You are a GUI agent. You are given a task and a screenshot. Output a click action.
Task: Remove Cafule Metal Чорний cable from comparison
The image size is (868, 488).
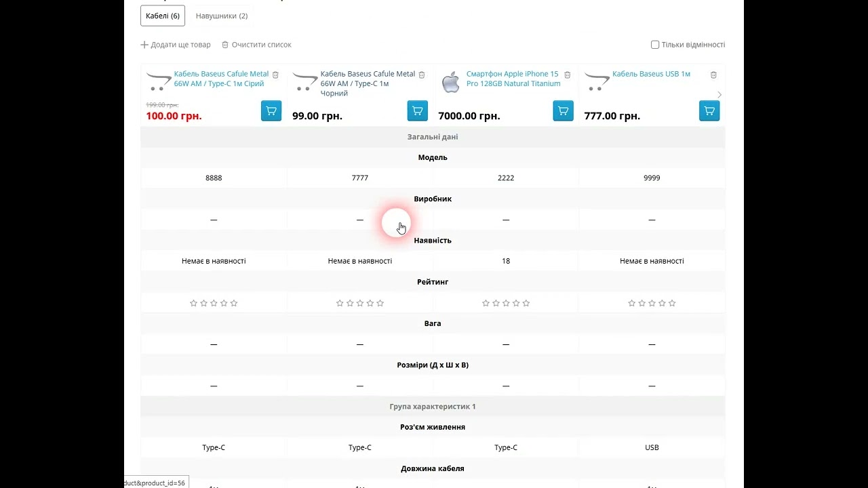tap(422, 75)
